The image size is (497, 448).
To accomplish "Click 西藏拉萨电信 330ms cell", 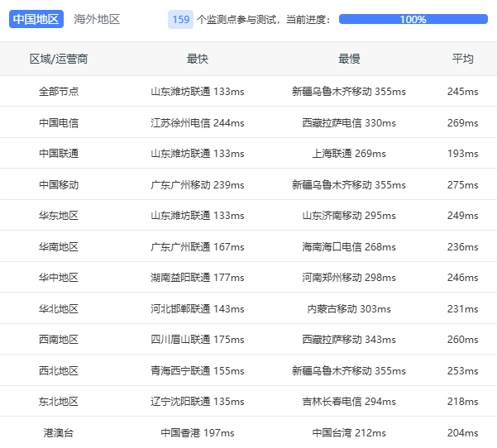I will pyautogui.click(x=349, y=122).
